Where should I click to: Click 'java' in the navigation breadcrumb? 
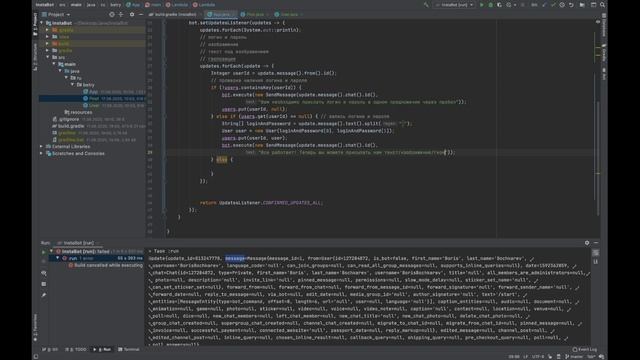click(x=91, y=5)
